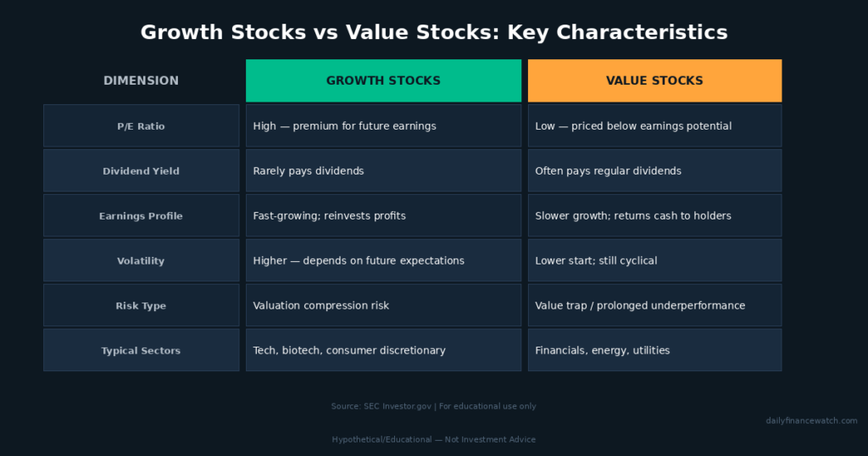Select the 'Rarely pays dividends' cell

(x=383, y=171)
